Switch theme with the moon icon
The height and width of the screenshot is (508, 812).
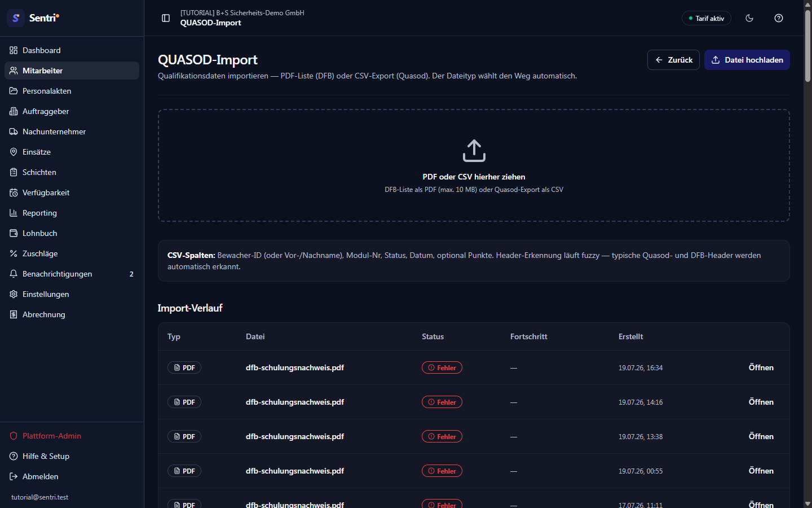749,18
